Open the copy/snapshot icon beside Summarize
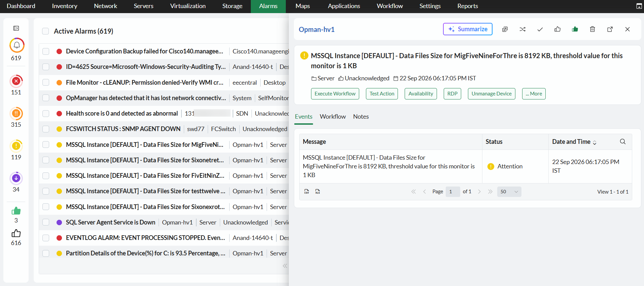644x286 pixels. (505, 29)
